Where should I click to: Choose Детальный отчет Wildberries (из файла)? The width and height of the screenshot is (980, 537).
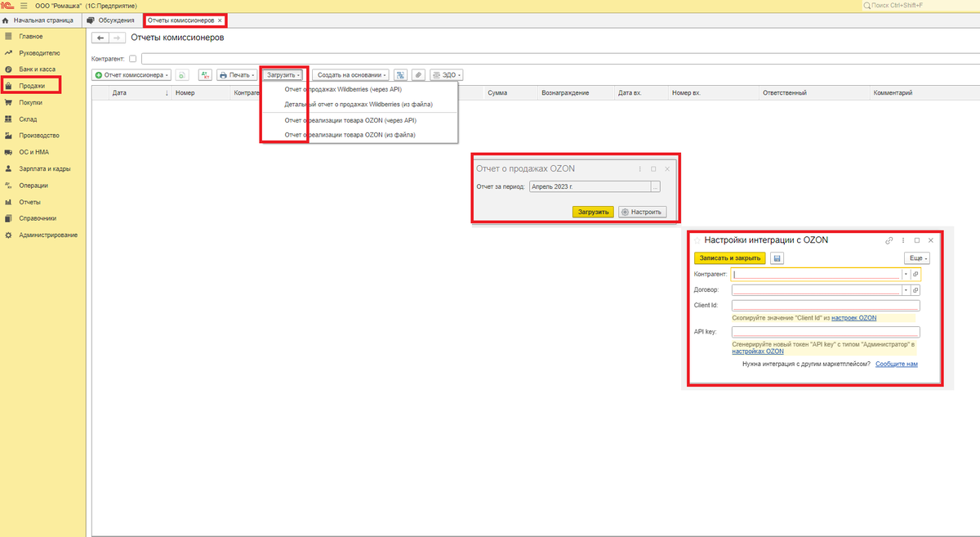[359, 105]
